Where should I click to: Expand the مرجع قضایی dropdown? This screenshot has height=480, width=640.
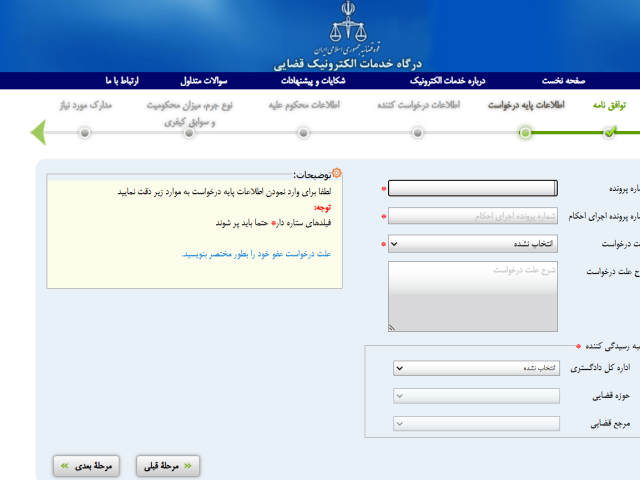coord(476,424)
